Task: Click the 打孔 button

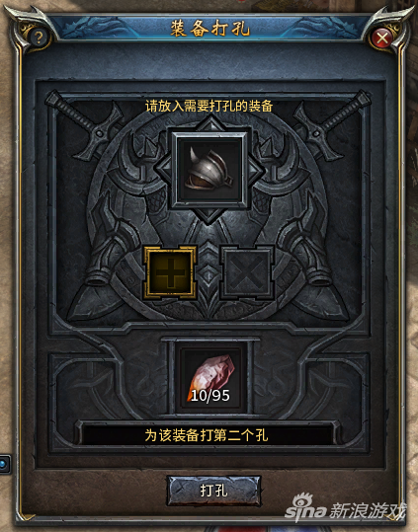Action: click(213, 491)
